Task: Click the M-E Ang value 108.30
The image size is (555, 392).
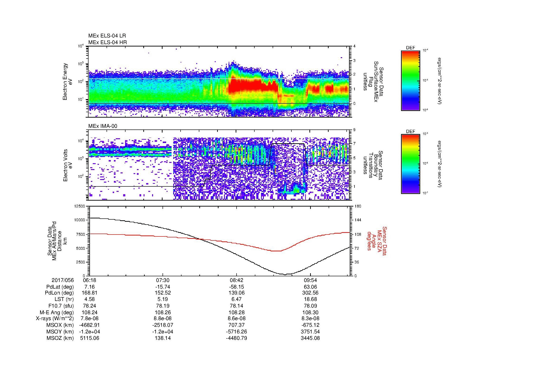Action: [310, 312]
